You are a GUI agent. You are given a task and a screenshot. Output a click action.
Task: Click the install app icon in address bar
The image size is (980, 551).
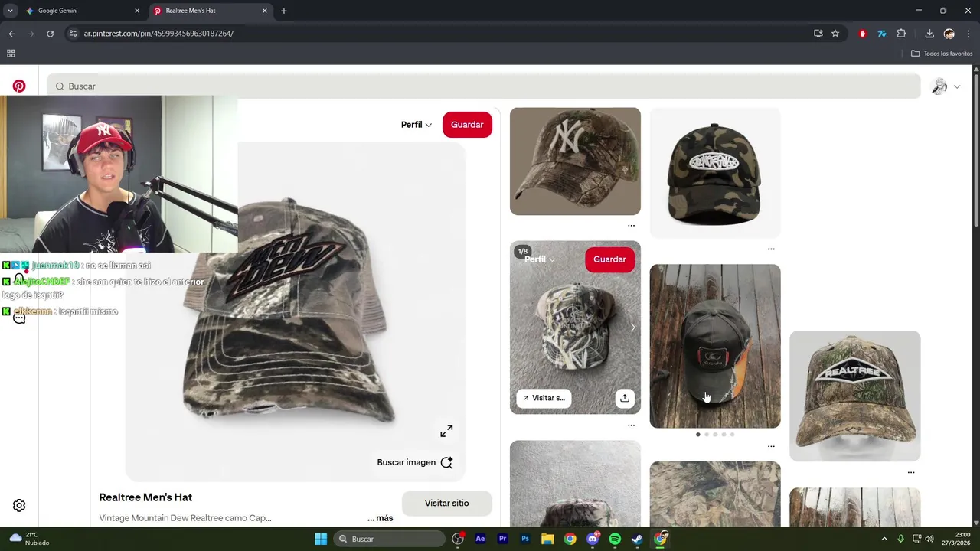[x=818, y=34]
